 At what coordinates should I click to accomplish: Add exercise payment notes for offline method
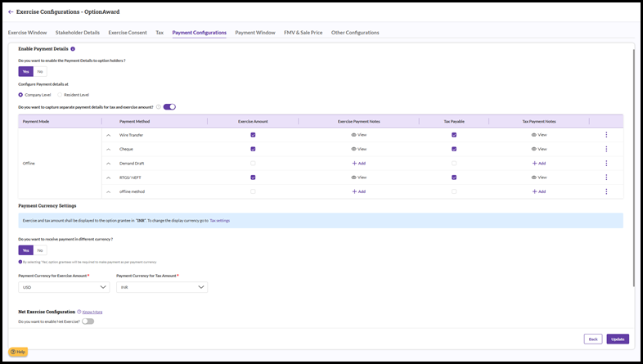(359, 191)
